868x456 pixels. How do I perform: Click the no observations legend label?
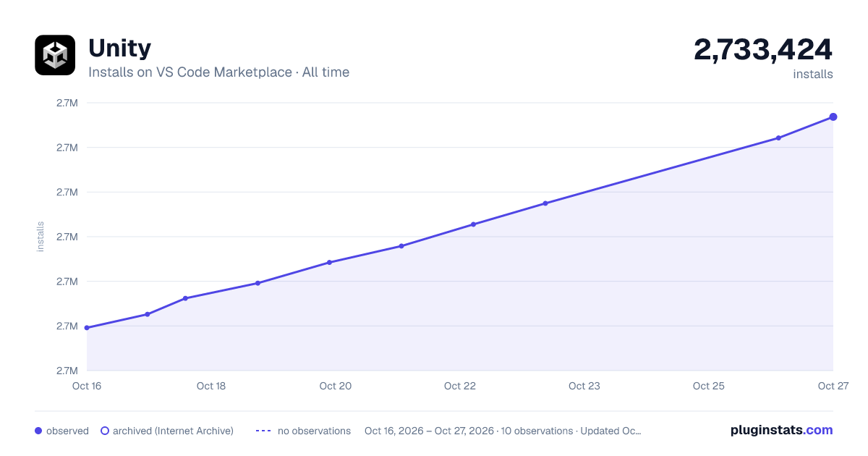[x=314, y=431]
